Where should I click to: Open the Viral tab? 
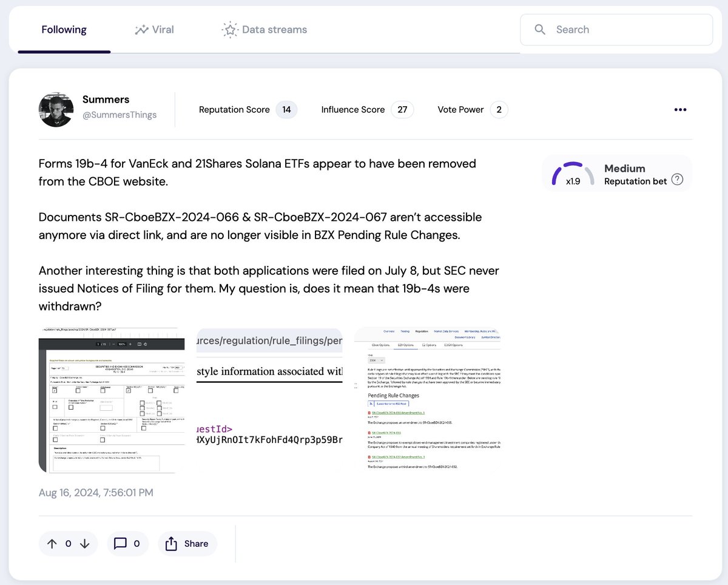[x=154, y=30]
